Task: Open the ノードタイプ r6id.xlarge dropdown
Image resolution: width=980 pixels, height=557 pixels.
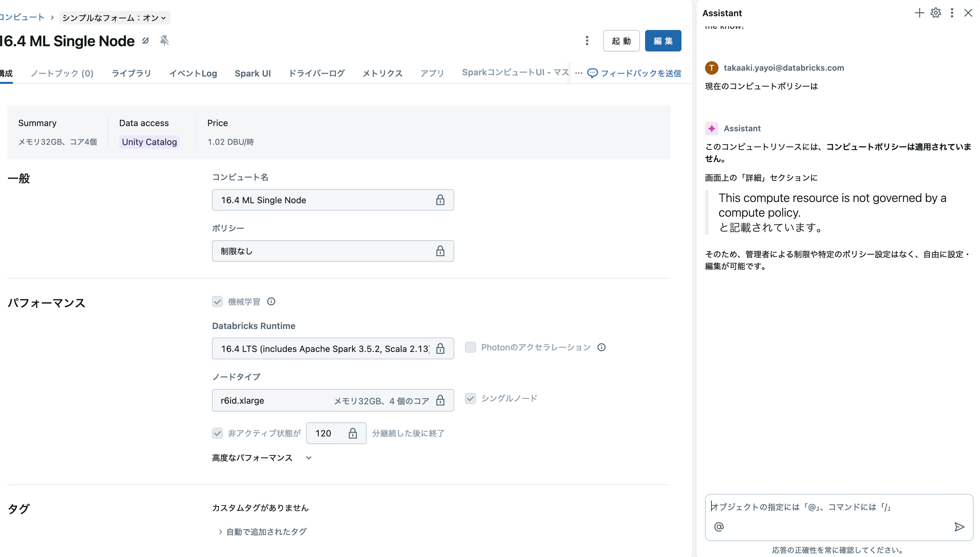Action: pos(332,400)
